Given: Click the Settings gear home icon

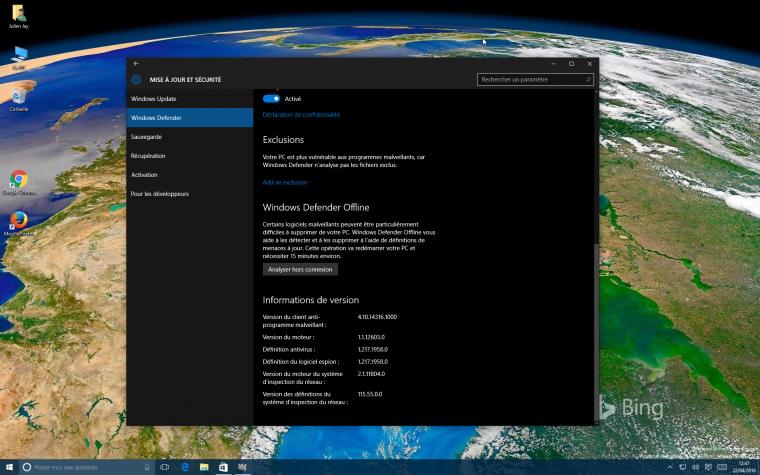Looking at the screenshot, I should (x=136, y=79).
